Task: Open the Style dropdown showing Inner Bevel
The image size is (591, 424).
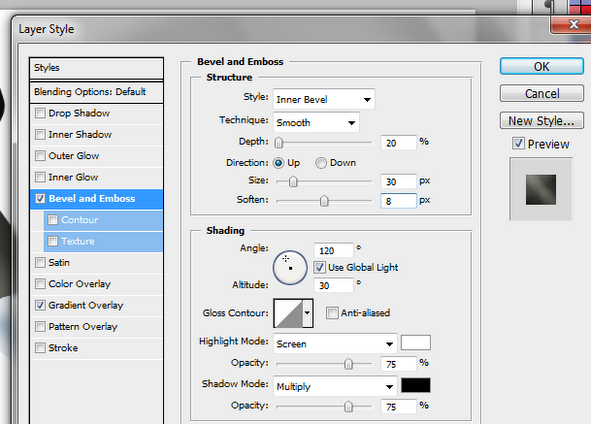Action: (x=324, y=99)
